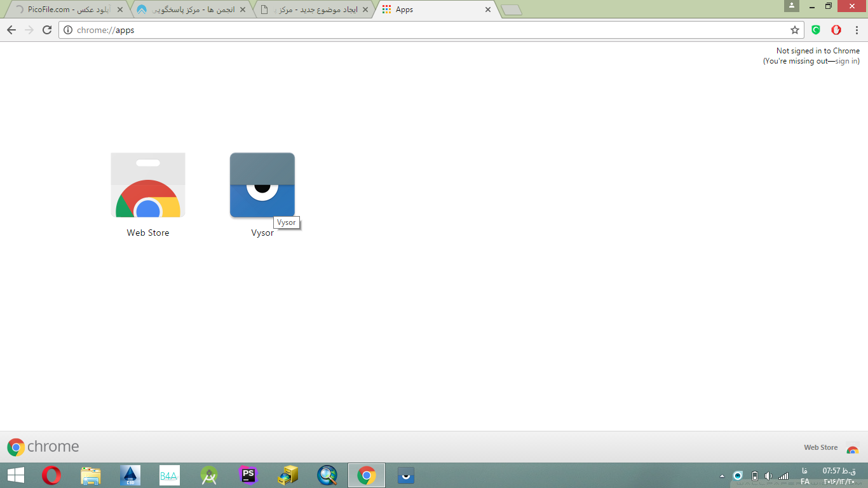This screenshot has height=488, width=868.
Task: Open Opera browser from taskbar
Action: click(x=51, y=475)
